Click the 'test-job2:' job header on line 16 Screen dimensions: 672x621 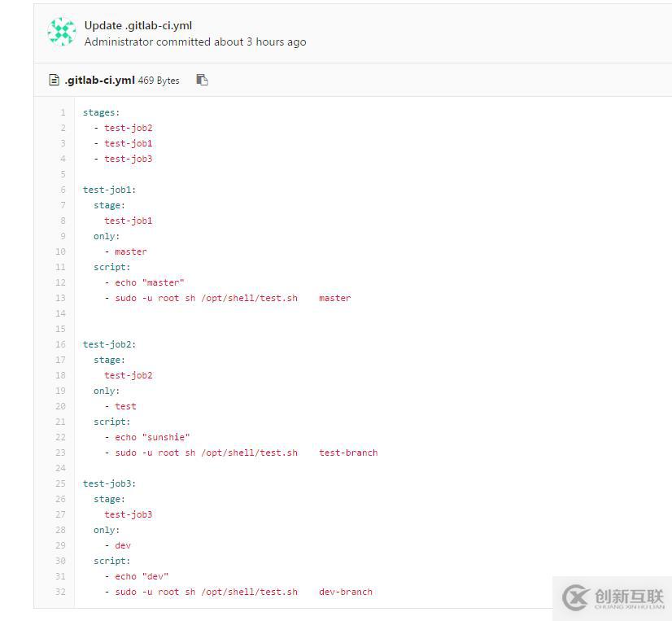[x=109, y=344]
